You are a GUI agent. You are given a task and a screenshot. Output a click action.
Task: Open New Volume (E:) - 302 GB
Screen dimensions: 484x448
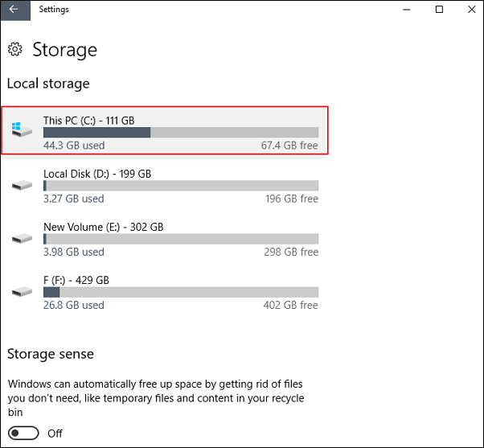[165, 239]
